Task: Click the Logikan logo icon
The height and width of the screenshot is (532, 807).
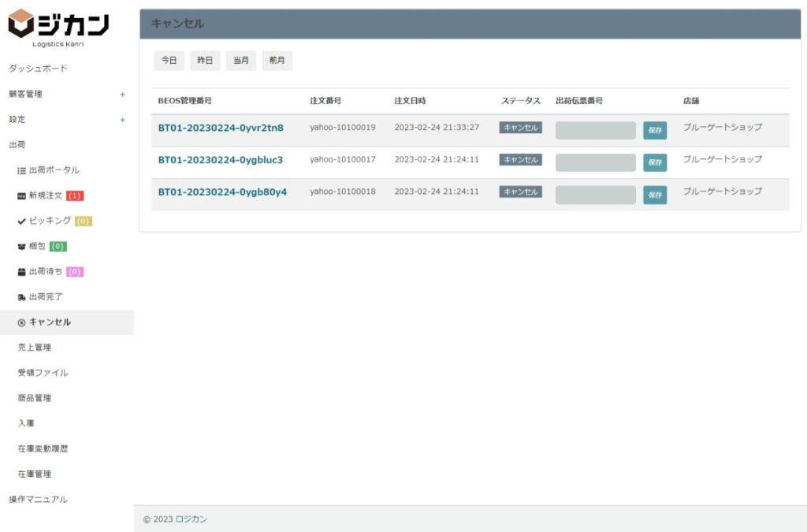Action: pos(21,23)
